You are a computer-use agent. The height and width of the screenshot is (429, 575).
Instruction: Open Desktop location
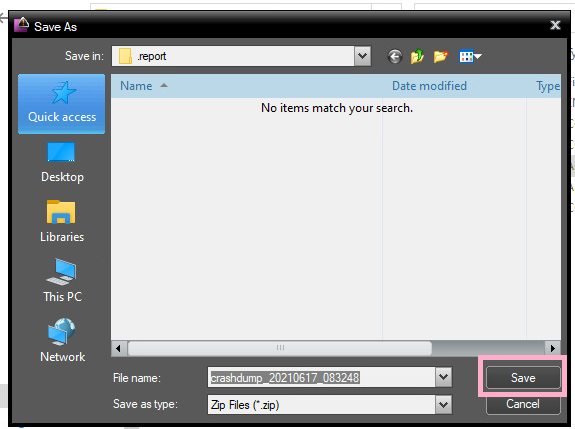[62, 163]
